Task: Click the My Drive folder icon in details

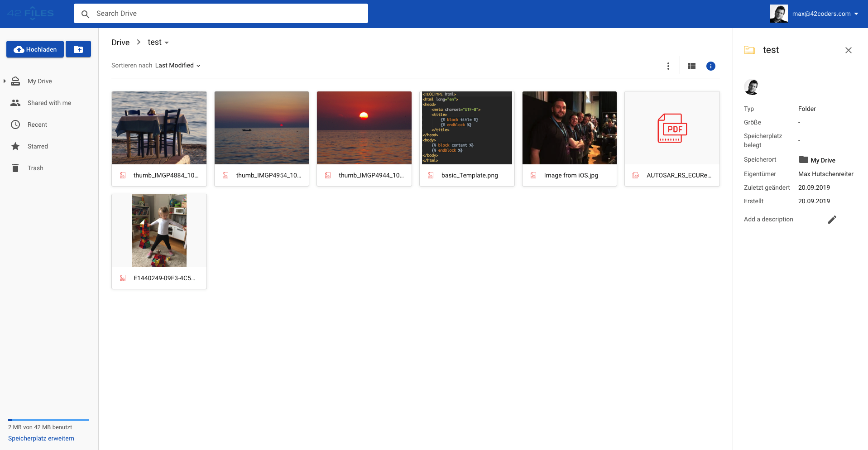Action: coord(804,159)
